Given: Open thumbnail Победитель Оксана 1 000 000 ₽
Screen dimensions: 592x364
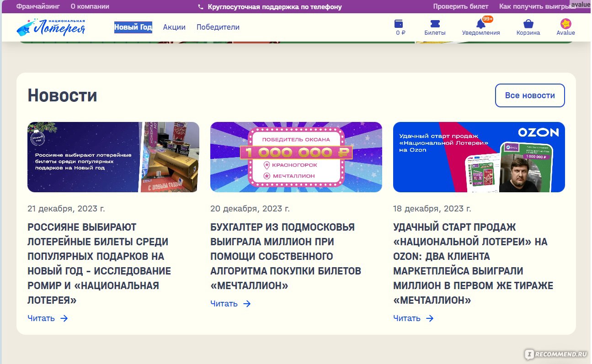Looking at the screenshot, I should coord(296,157).
